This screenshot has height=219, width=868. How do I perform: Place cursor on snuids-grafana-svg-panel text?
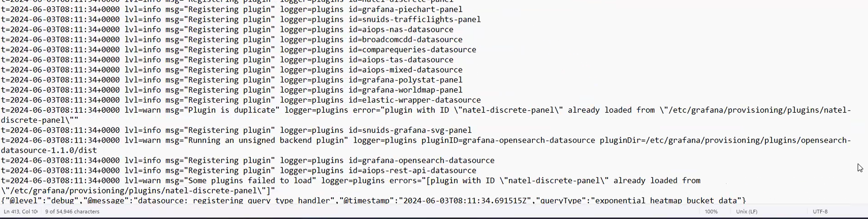pos(416,130)
